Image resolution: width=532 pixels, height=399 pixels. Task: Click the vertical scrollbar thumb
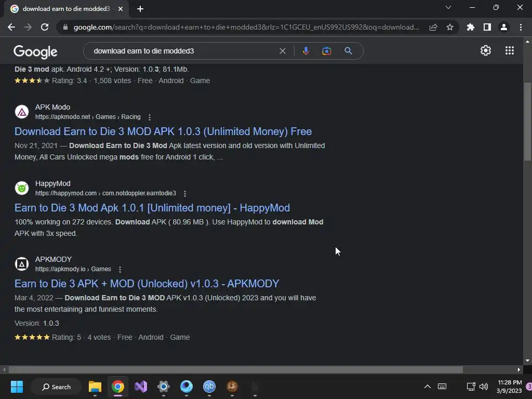pos(527,122)
